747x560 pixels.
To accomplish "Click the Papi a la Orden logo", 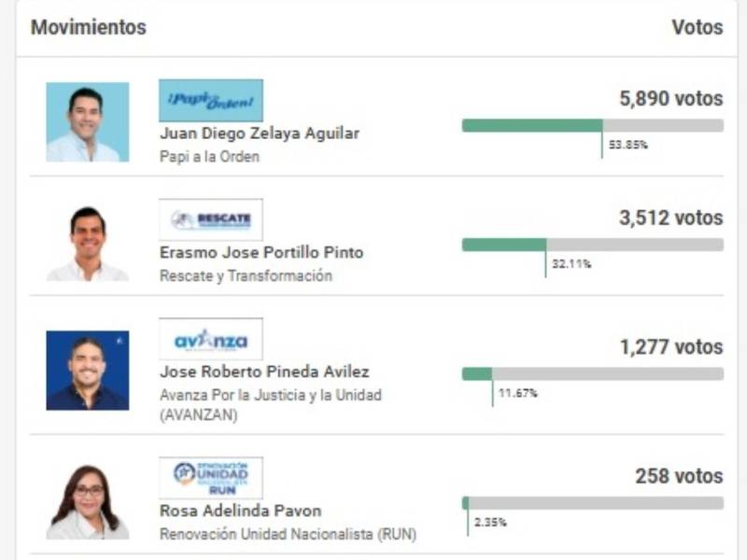I will tap(210, 100).
